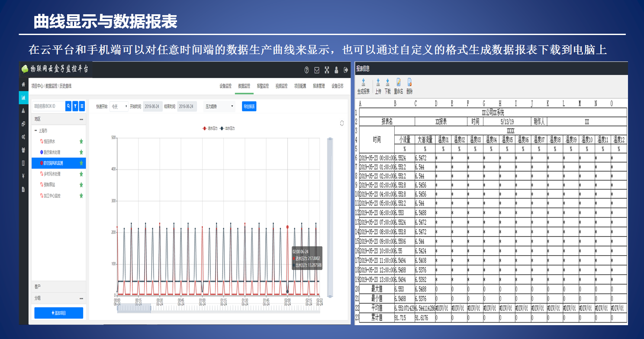Open the 压力趋势 dropdown
The width and height of the screenshot is (644, 339).
[x=219, y=106]
